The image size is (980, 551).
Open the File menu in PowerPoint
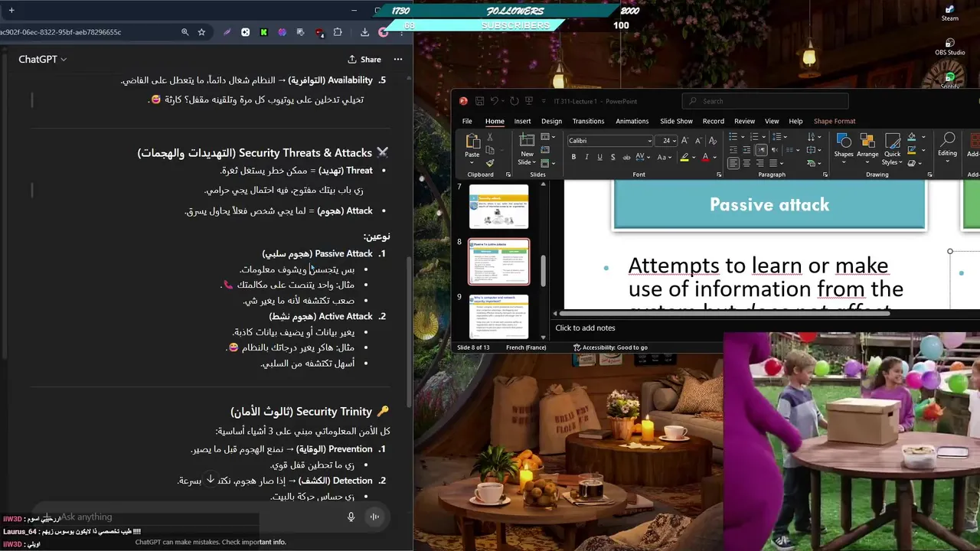pyautogui.click(x=467, y=121)
